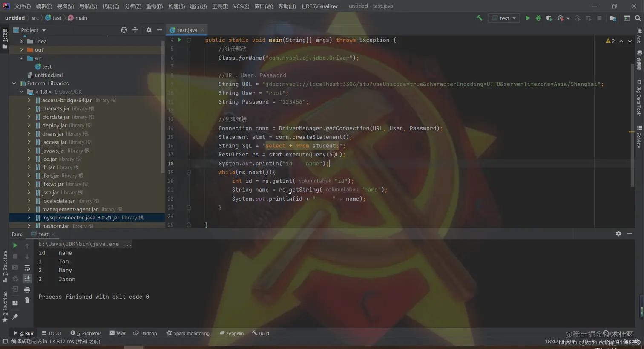Open the 文件(F) menu
Image resolution: width=644 pixels, height=349 pixels.
click(23, 6)
